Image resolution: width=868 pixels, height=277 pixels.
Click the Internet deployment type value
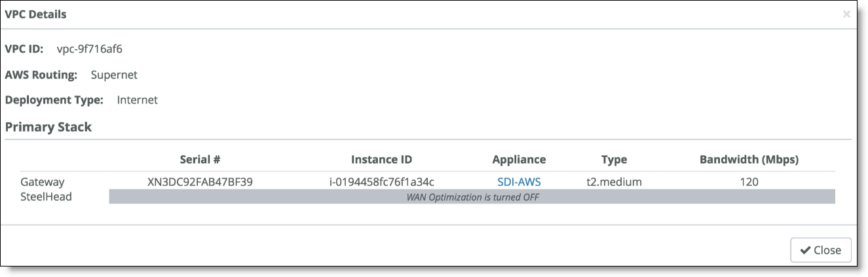click(x=138, y=100)
